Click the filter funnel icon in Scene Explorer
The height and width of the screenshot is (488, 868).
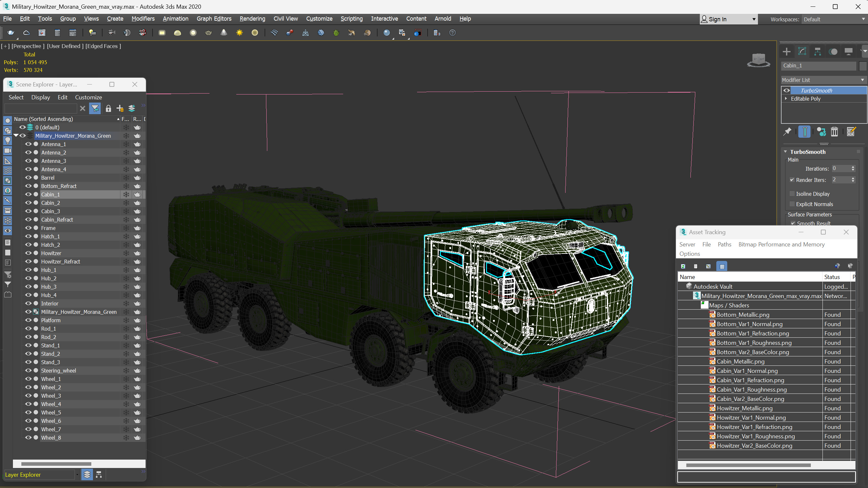(95, 108)
